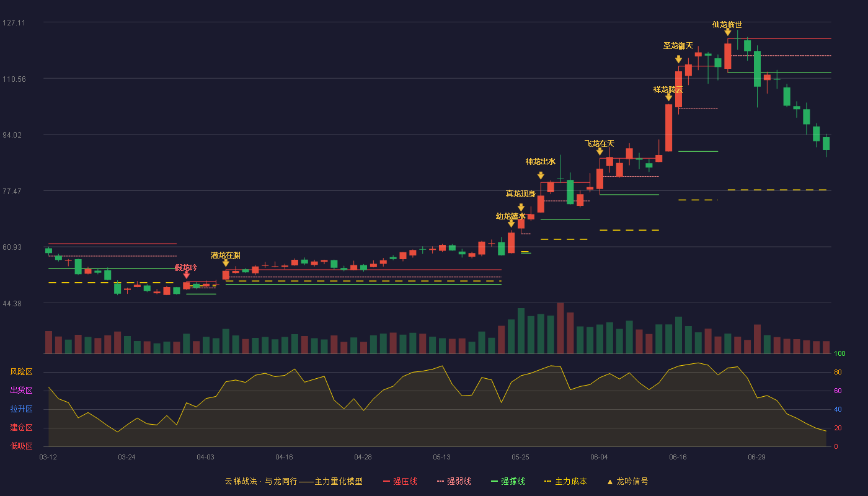Click the 06-16 date label

coord(678,457)
